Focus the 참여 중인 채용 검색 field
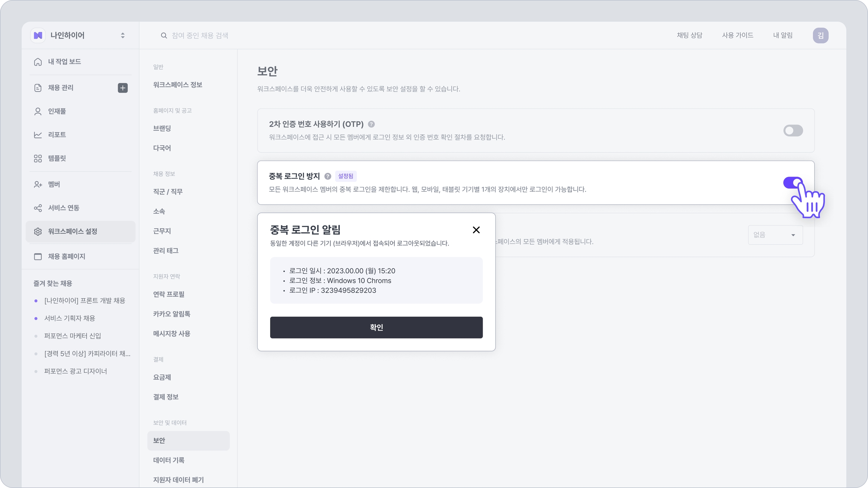This screenshot has height=488, width=868. tap(200, 35)
